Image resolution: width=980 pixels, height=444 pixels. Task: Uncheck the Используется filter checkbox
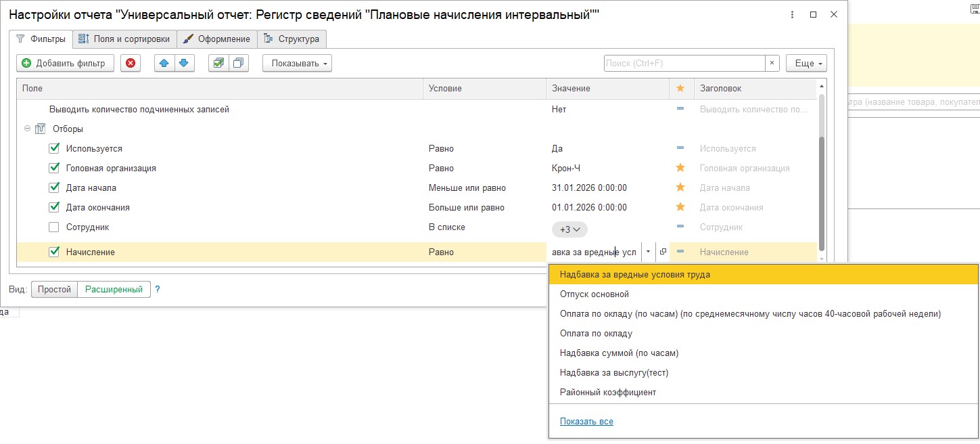coord(55,148)
